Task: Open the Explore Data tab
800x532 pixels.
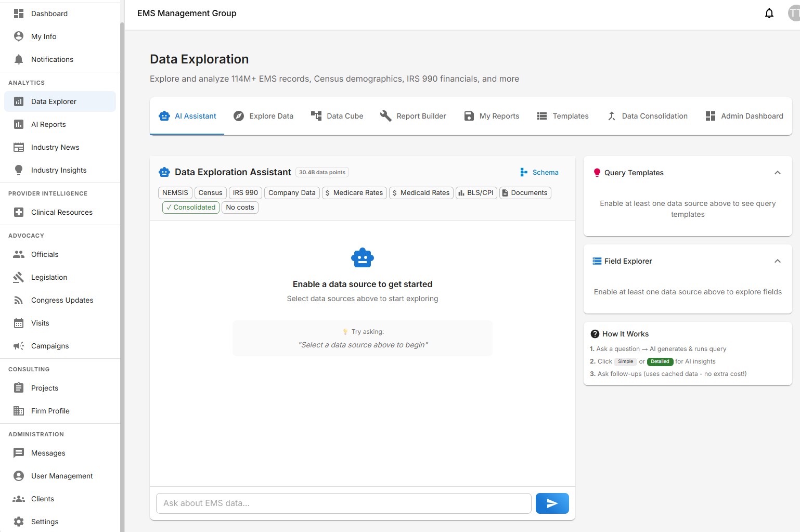Action: click(x=263, y=116)
